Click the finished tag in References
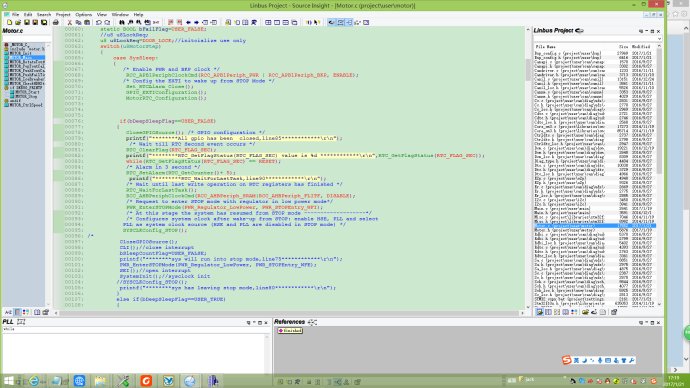Viewport: 690px width, 388px height. (290, 330)
